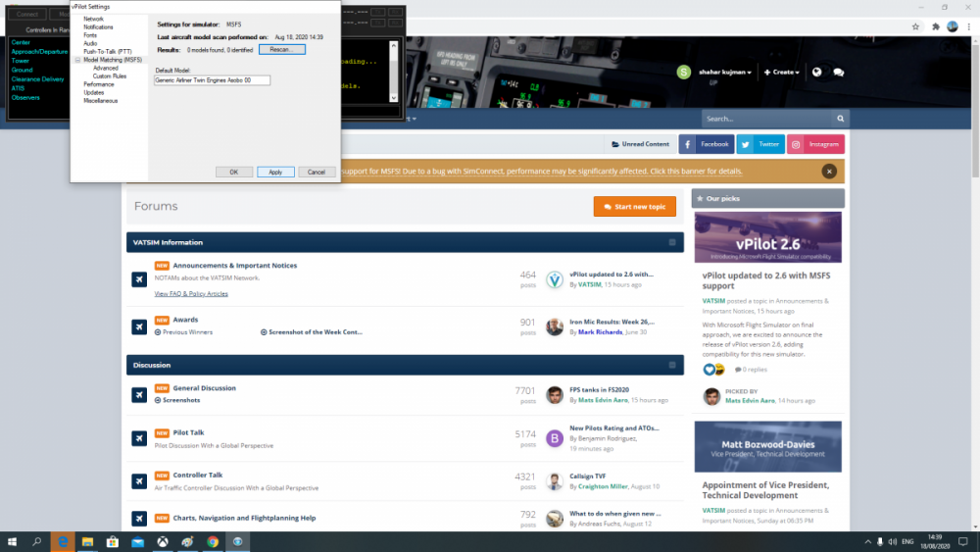Open the Unread Content link

[x=640, y=144]
